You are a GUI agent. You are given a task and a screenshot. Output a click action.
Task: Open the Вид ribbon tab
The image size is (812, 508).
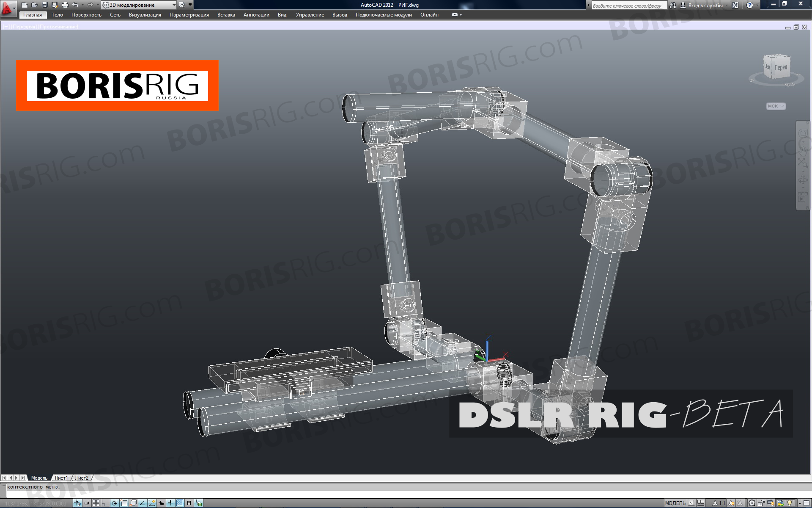point(282,15)
